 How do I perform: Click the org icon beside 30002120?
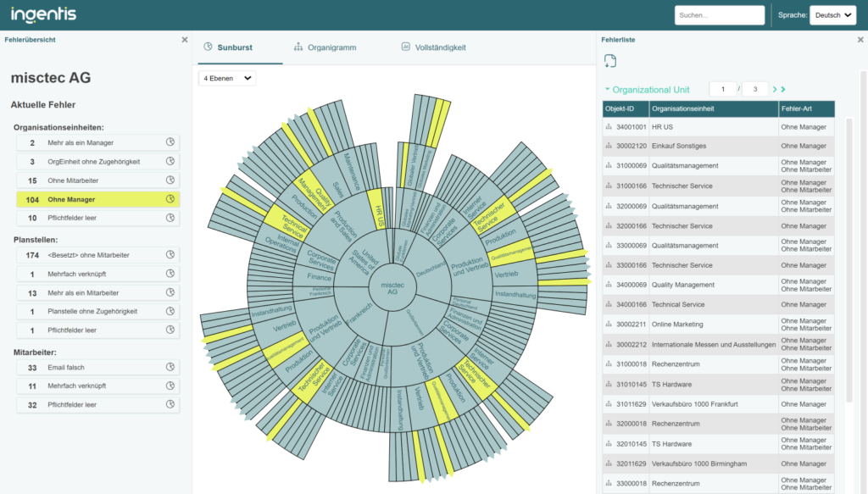(x=609, y=146)
